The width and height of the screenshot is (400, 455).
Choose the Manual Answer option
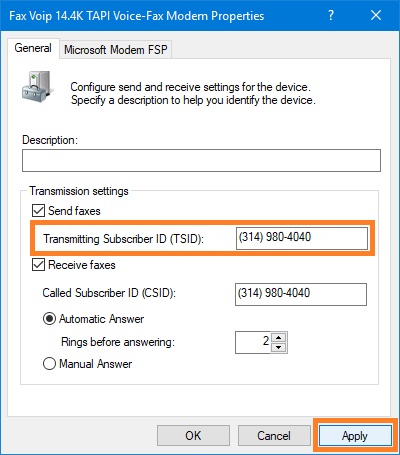49,363
